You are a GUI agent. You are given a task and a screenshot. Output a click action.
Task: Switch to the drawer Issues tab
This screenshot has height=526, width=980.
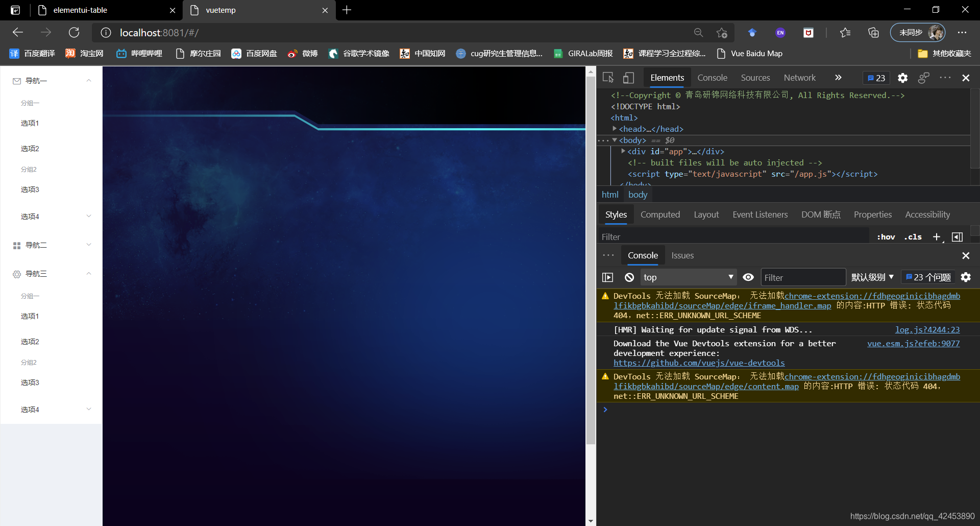tap(682, 255)
